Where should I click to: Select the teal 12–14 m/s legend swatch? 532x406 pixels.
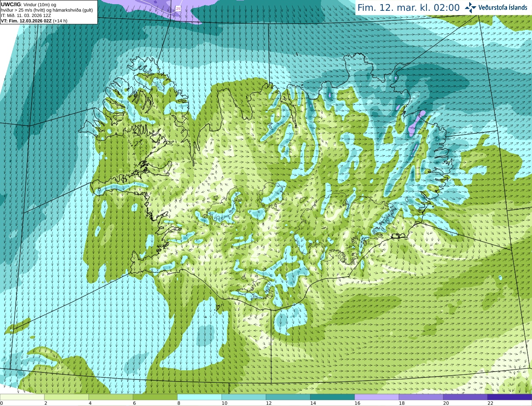point(288,397)
